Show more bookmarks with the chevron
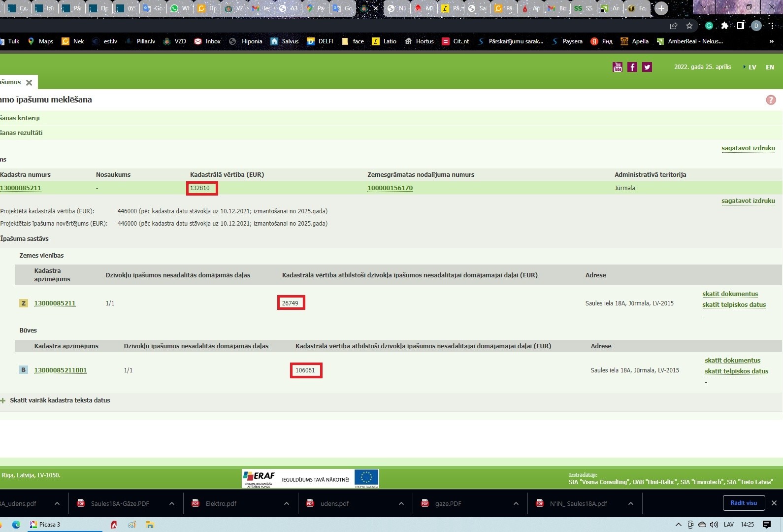This screenshot has width=783, height=532. (x=771, y=41)
